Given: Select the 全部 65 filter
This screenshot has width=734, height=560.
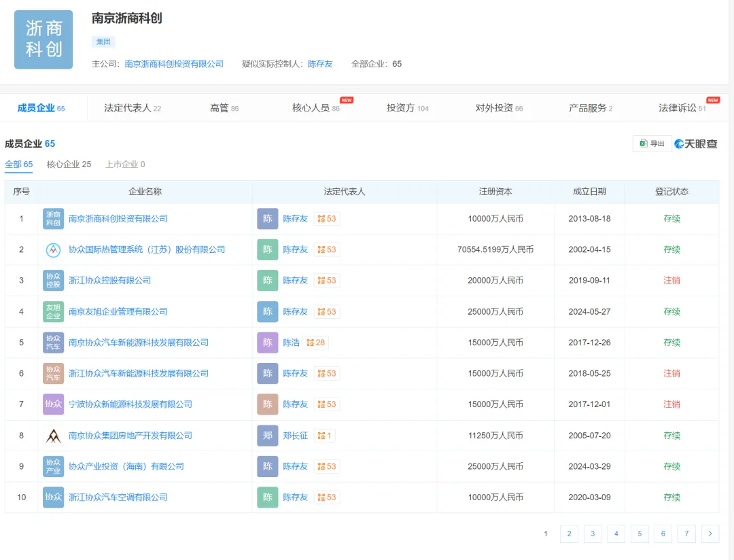Looking at the screenshot, I should click(x=19, y=164).
